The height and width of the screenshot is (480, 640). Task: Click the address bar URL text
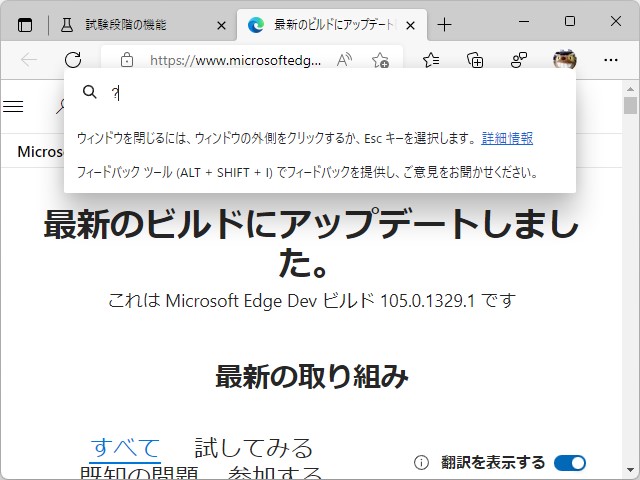[236, 60]
